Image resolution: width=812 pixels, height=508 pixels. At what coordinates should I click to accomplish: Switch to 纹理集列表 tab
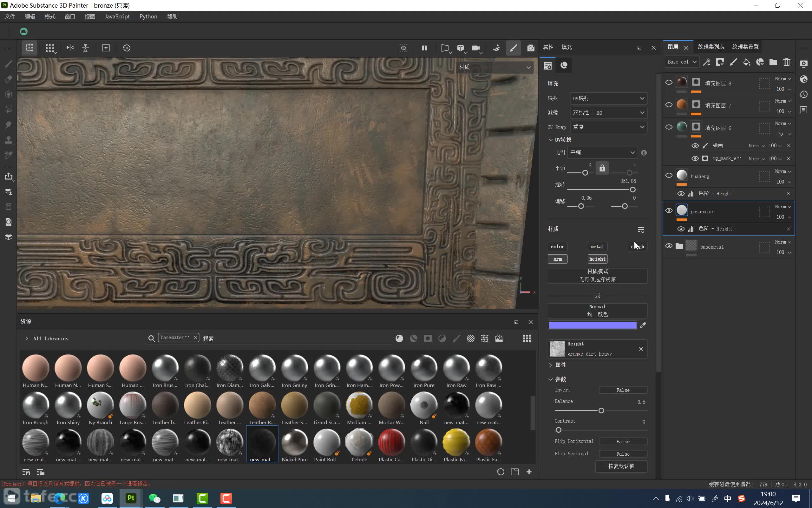coord(711,47)
